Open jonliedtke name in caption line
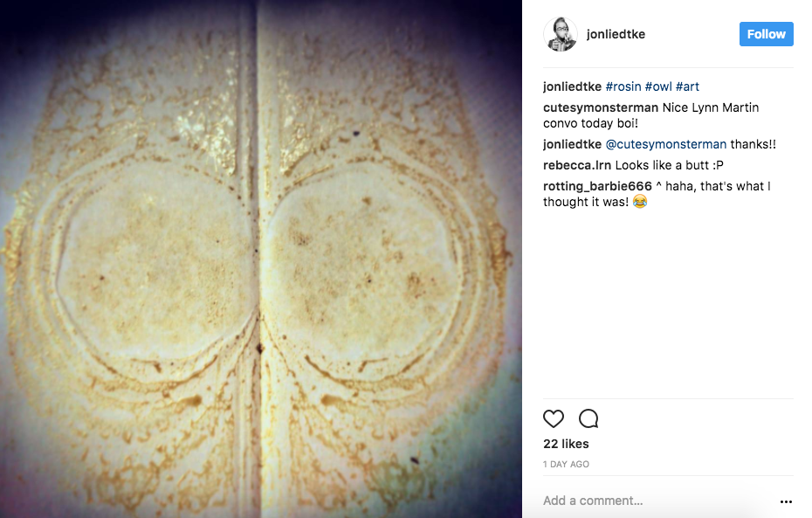This screenshot has width=812, height=518. coord(572,86)
